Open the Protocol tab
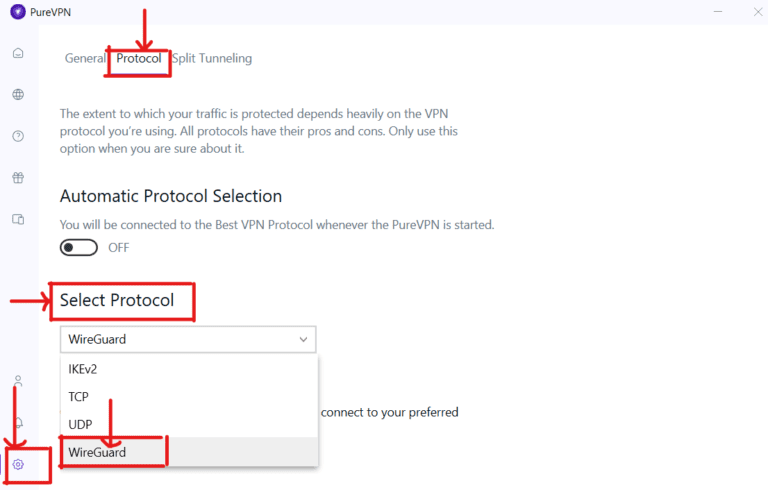The width and height of the screenshot is (768, 490). point(138,58)
